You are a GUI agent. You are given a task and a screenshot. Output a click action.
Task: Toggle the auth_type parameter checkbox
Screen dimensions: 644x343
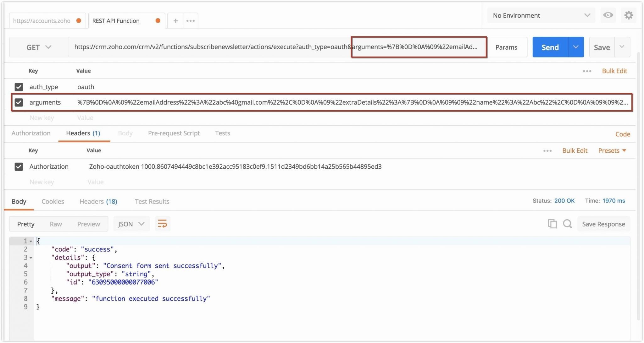tap(19, 86)
